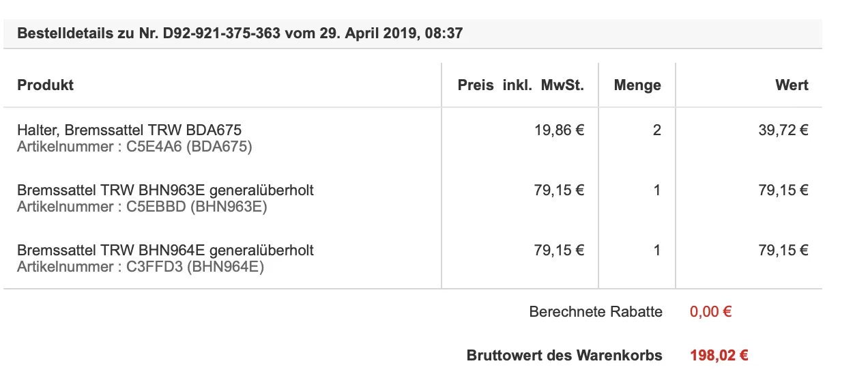
Task: Select Artikelnummer C5EBBD (BHN963E) text
Action: 142,206
